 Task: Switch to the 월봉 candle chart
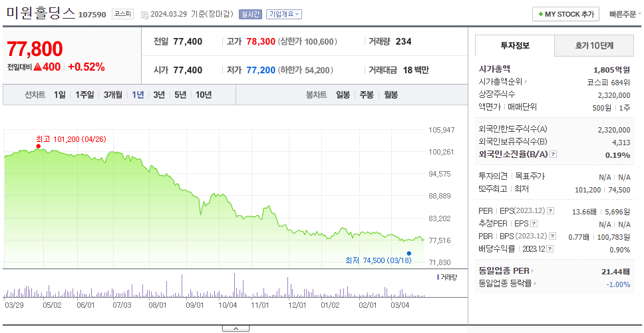click(391, 95)
